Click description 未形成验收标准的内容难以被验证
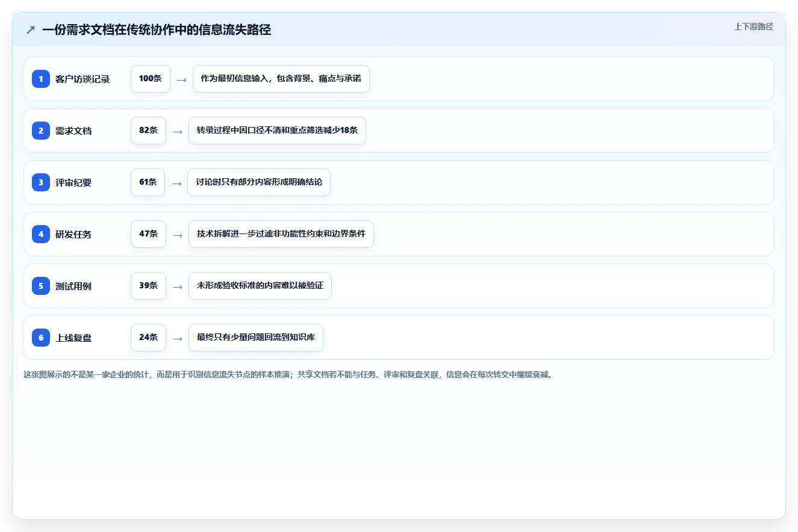This screenshot has width=798, height=532. [x=260, y=286]
